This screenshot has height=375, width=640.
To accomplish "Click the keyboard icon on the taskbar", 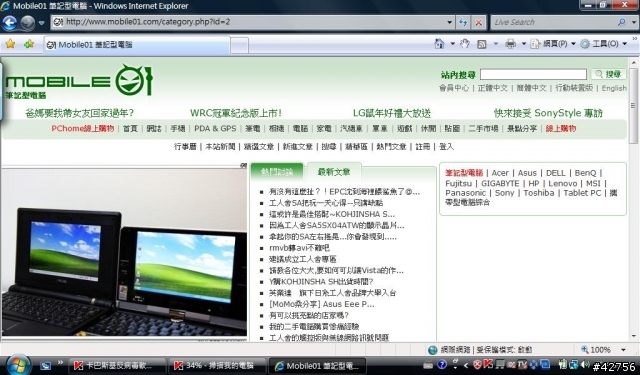I will [x=427, y=365].
